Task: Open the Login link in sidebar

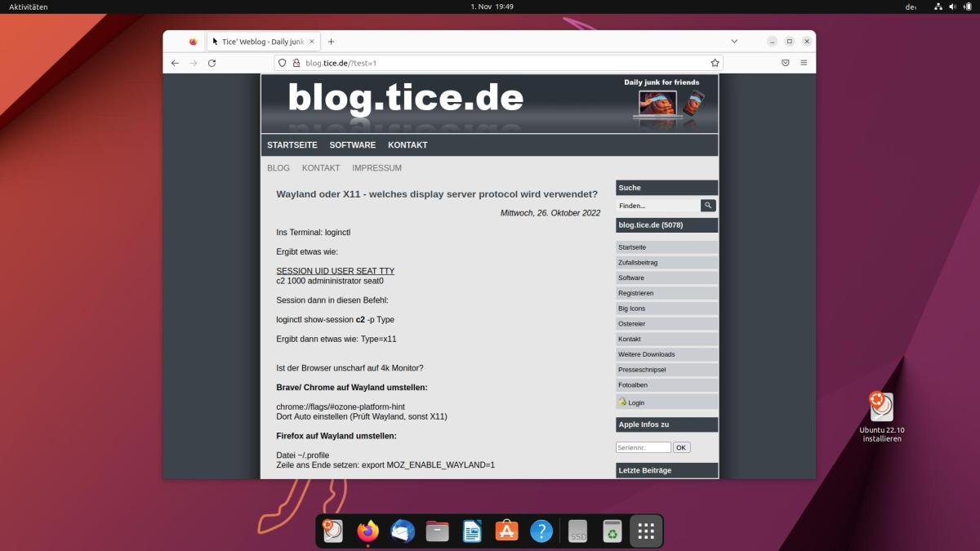Action: click(635, 402)
